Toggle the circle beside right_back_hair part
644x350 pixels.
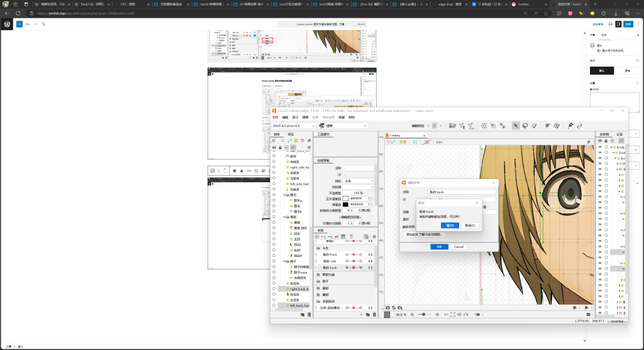tap(274, 289)
